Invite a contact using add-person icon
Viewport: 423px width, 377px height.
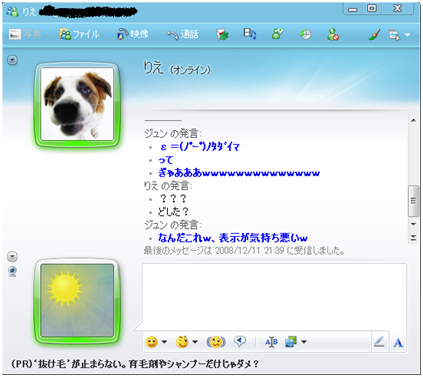(277, 34)
